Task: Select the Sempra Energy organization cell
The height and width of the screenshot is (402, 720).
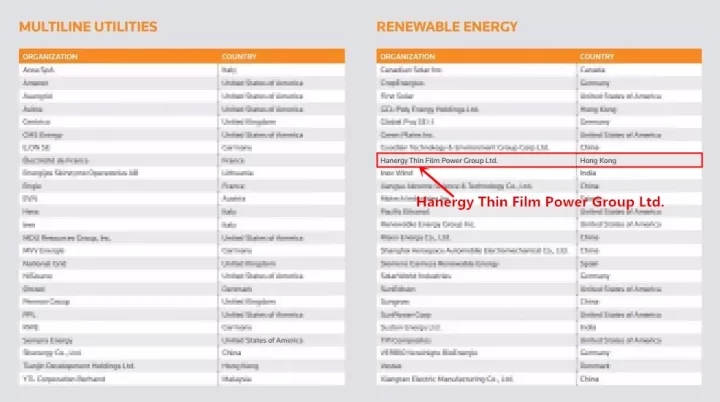Action: (118, 340)
